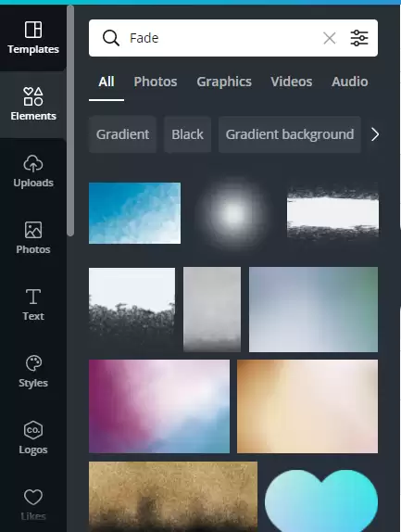Select the white brush stroke banner element
401x532 pixels.
332,212
